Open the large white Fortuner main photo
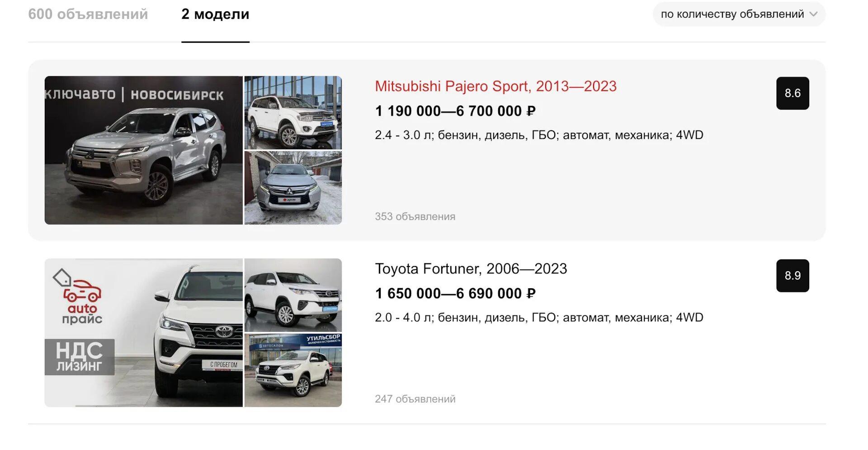868x450 pixels. (144, 333)
